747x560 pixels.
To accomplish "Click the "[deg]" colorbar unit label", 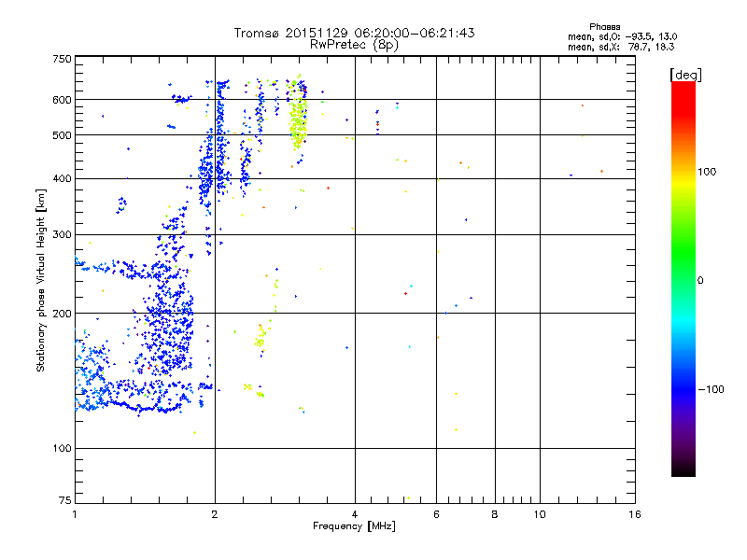I will click(x=685, y=75).
